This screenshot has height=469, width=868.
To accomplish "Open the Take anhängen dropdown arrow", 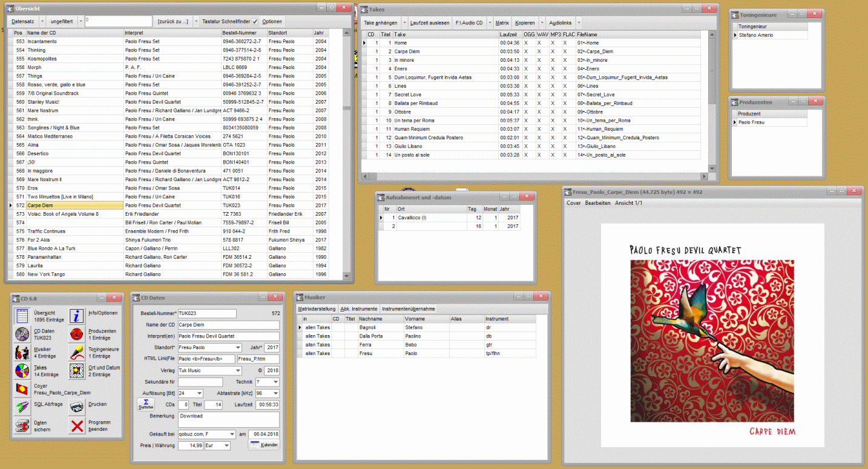I will point(404,22).
